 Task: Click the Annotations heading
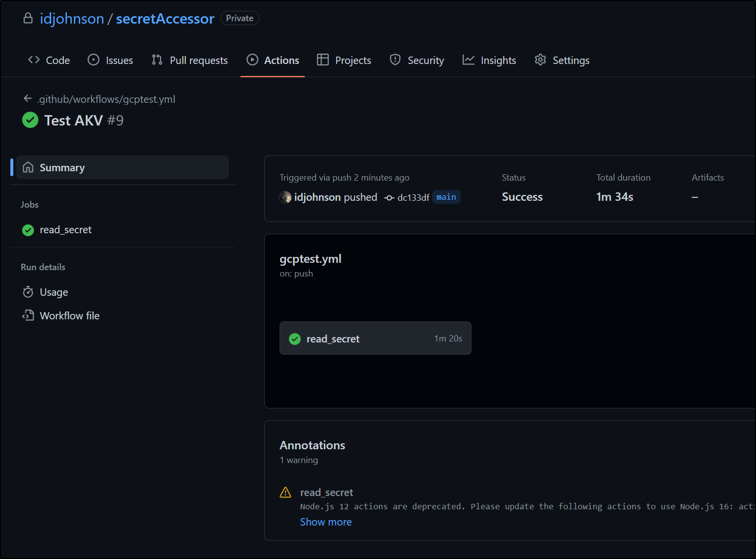point(313,445)
